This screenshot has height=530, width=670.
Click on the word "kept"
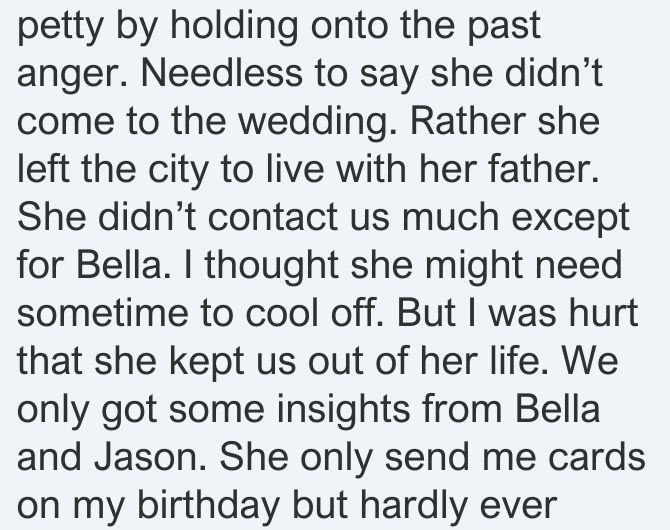[207, 362]
